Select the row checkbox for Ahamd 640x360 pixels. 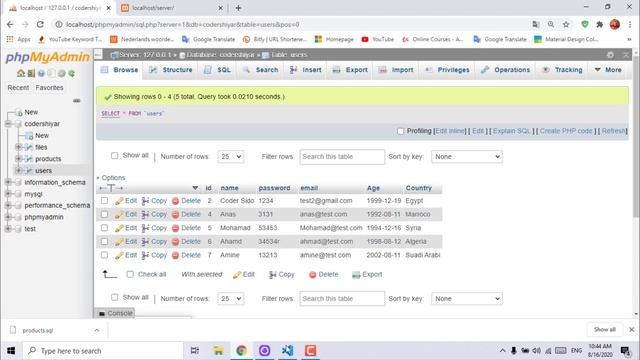(x=104, y=241)
